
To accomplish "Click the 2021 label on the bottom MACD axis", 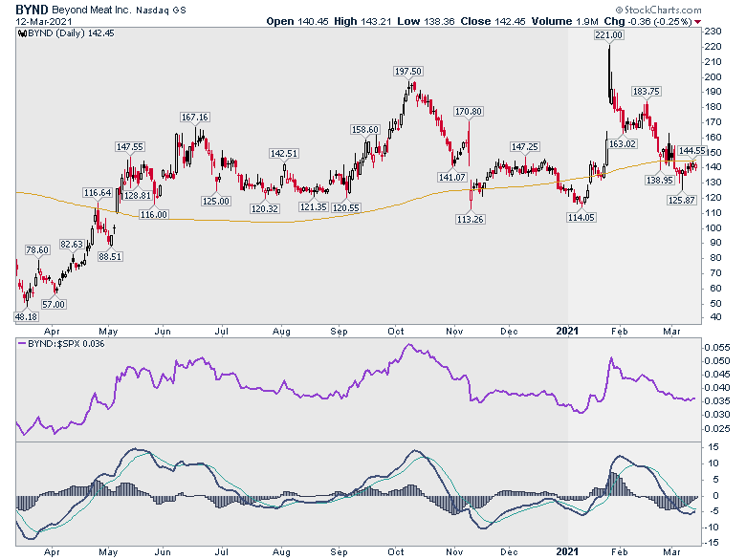I will [567, 552].
